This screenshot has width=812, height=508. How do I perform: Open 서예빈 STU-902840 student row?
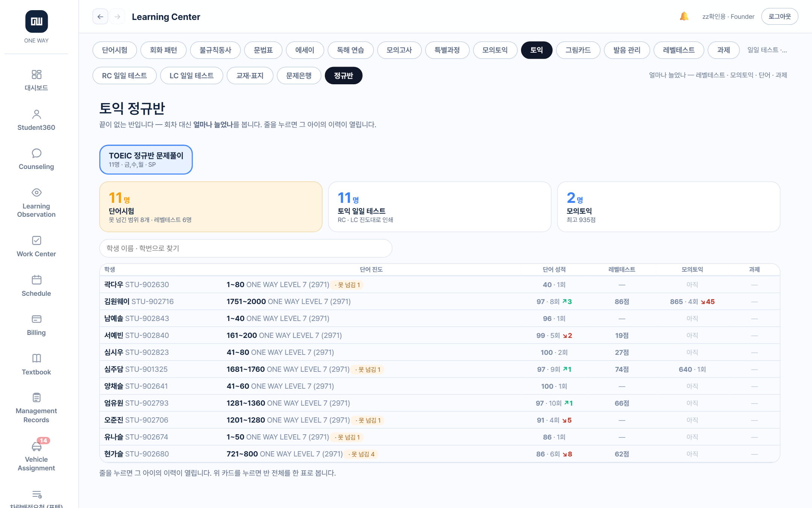pyautogui.click(x=440, y=336)
